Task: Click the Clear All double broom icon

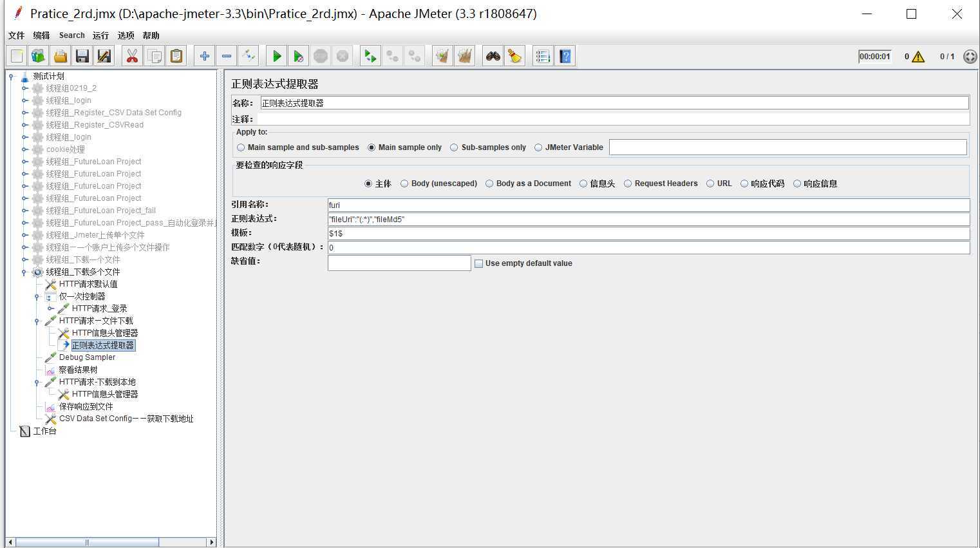Action: pos(465,56)
